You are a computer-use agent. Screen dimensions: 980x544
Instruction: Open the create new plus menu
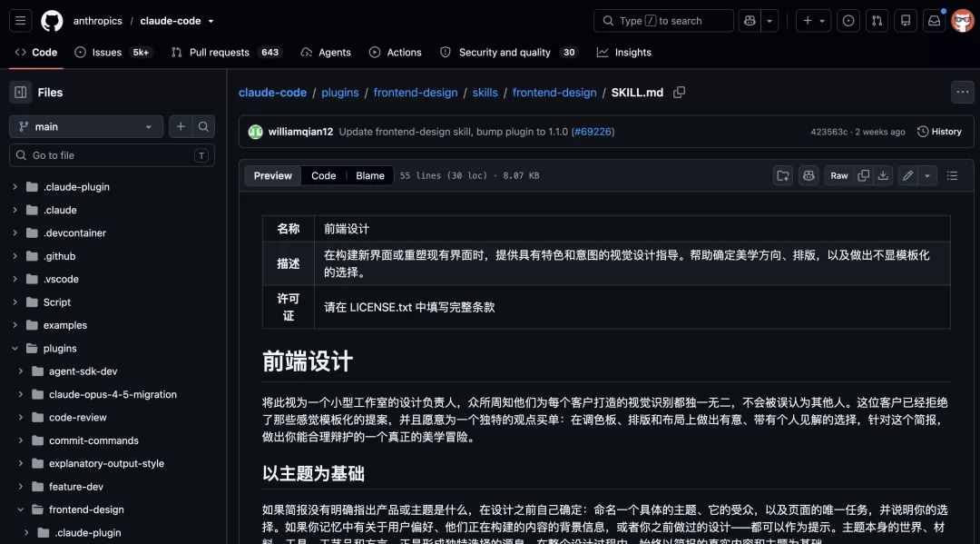pyautogui.click(x=813, y=21)
